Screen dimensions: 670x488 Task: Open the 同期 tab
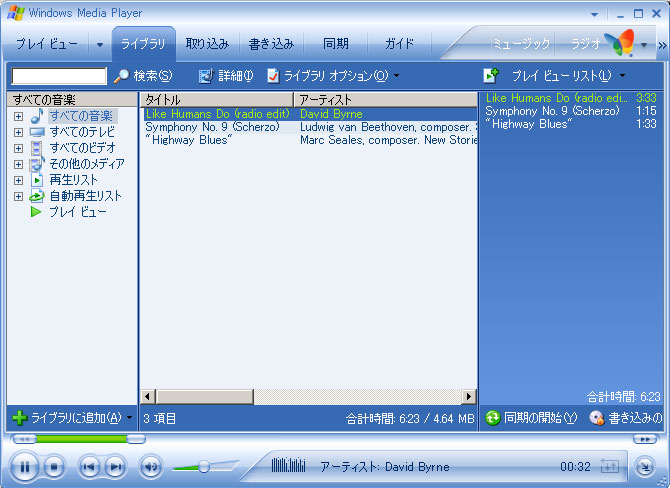click(x=335, y=44)
